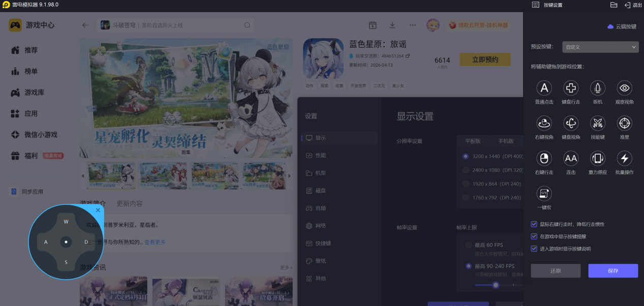This screenshot has width=644, height=306.
Task: Select the 普通点击 (normal tap) key icon
Action: (x=544, y=88)
